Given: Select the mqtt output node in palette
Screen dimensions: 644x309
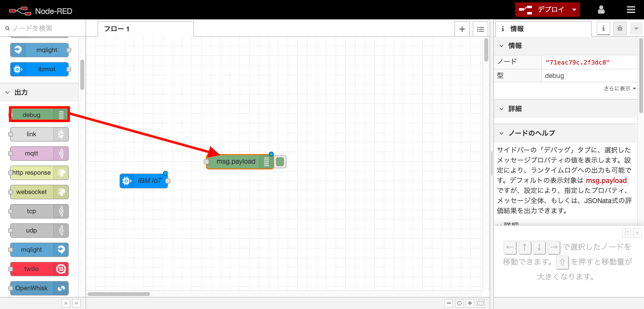Looking at the screenshot, I should 38,154.
